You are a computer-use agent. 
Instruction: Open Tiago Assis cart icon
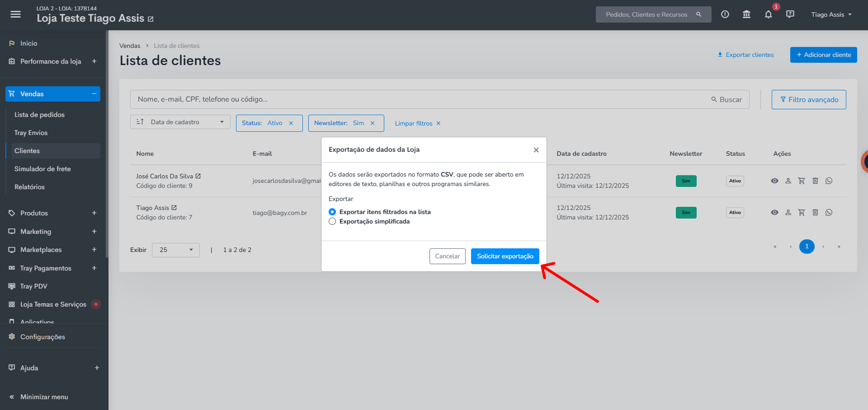pos(802,212)
